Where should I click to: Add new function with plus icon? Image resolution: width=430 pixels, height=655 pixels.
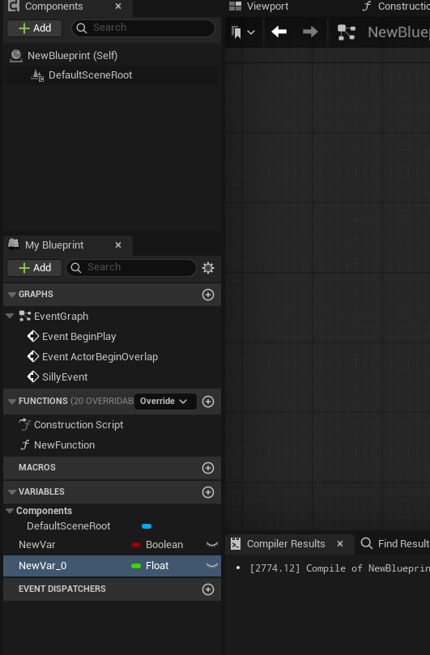[208, 401]
